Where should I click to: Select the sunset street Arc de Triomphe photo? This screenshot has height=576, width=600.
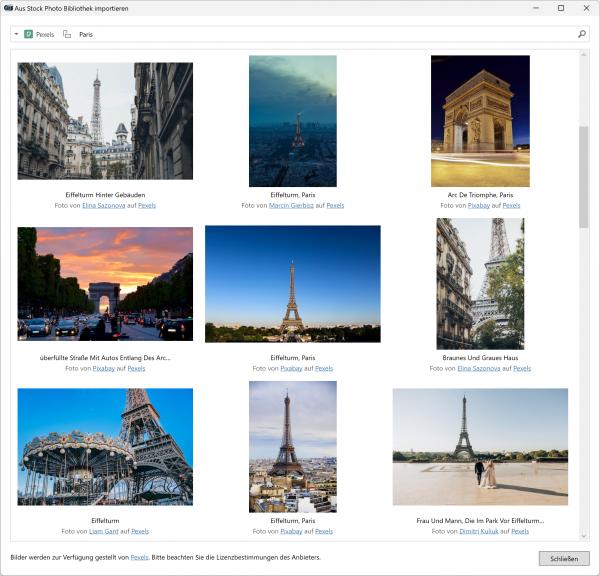105,283
